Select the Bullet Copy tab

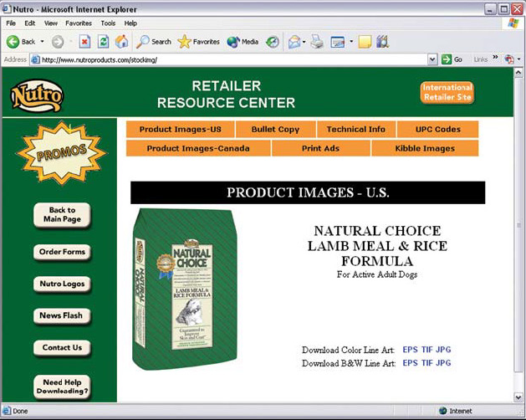pos(275,130)
